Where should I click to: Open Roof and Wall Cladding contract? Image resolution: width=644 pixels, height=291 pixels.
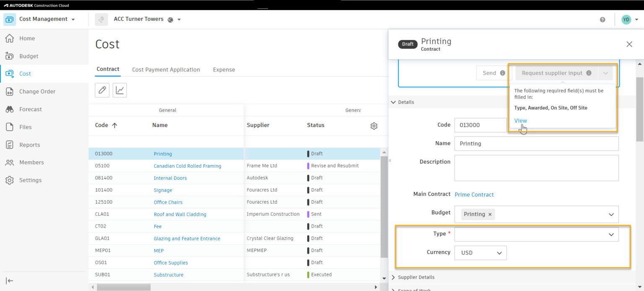coord(180,214)
